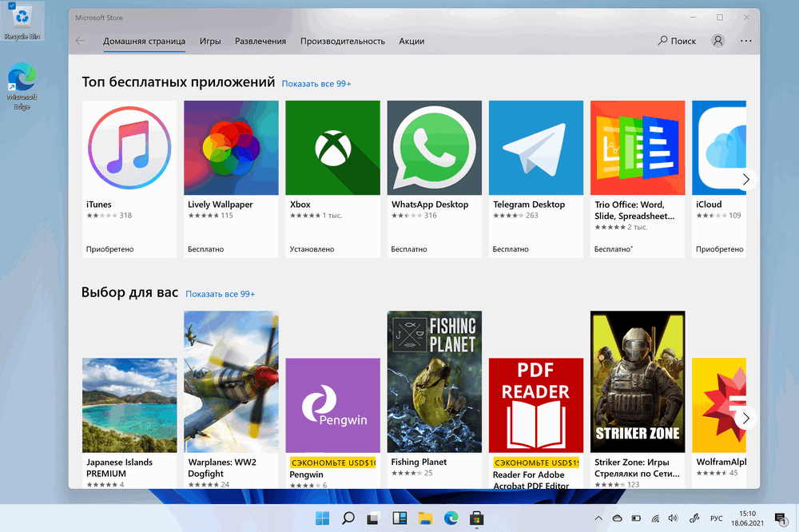Viewport: 799px width, 532px height.
Task: Open the Lively Wallpaper app tile
Action: pos(231,179)
